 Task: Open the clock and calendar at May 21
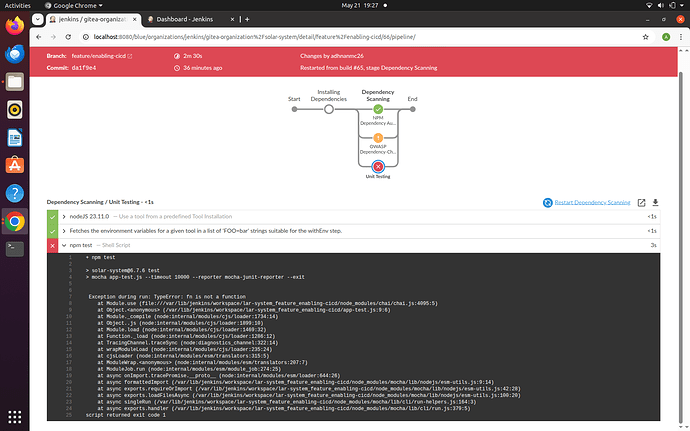pos(360,5)
